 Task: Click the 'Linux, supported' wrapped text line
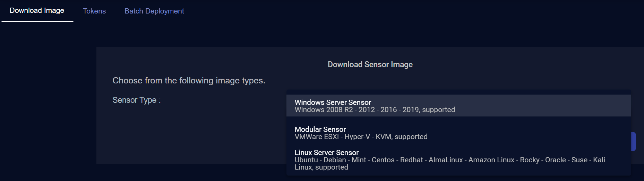coord(321,168)
